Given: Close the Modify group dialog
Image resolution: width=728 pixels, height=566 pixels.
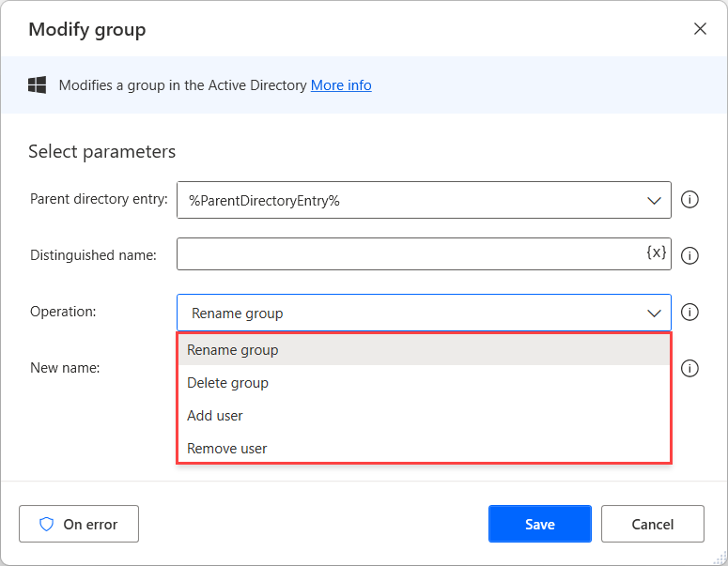Looking at the screenshot, I should pyautogui.click(x=700, y=29).
